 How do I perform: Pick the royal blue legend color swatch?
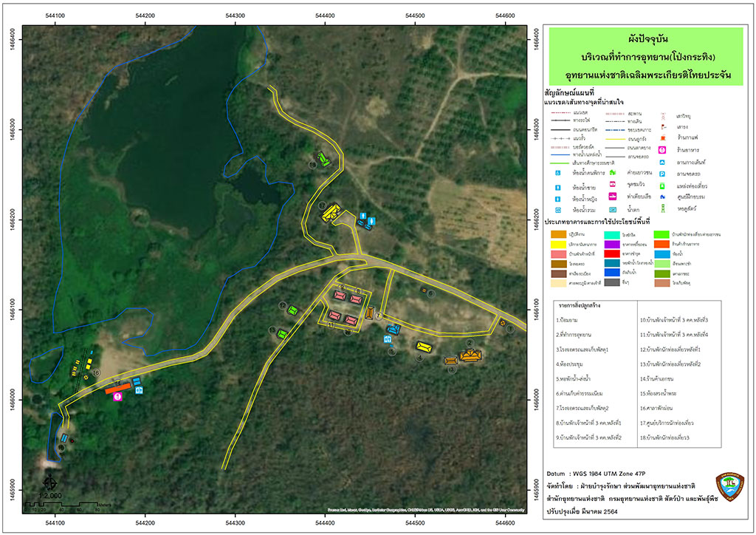point(612,273)
